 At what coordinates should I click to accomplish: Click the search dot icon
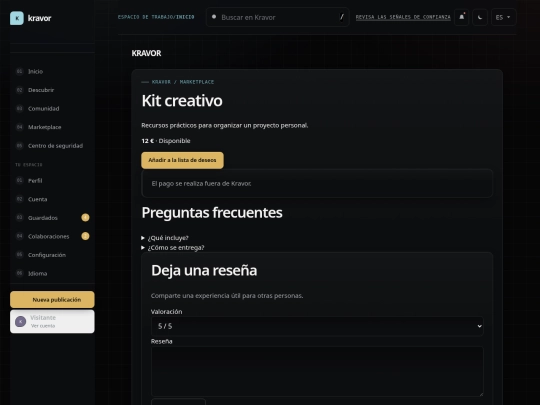coord(214,17)
